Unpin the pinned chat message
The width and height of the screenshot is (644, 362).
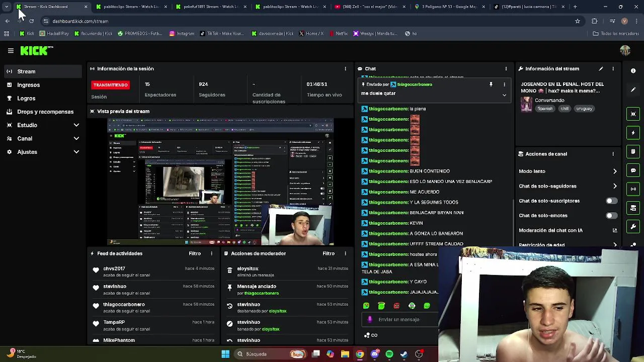coord(491,84)
